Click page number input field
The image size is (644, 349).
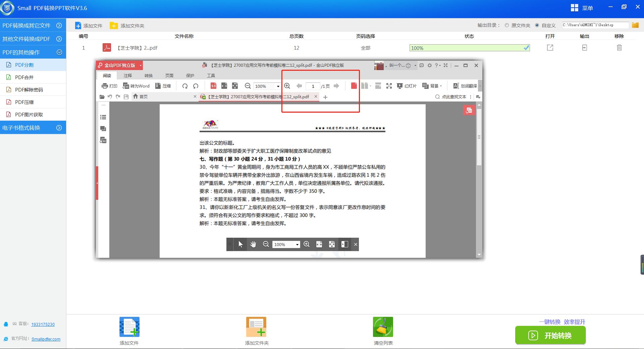313,86
